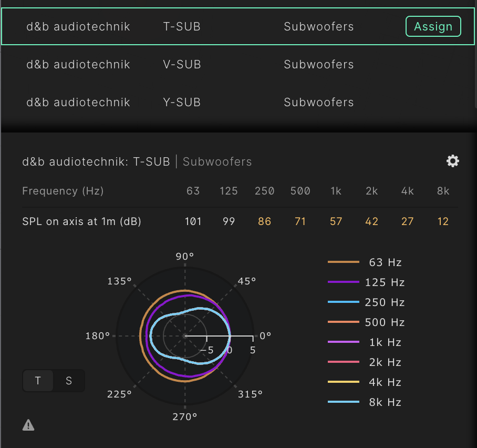
Task: Click the 'Subwoofers' label in details heading
Action: [217, 162]
